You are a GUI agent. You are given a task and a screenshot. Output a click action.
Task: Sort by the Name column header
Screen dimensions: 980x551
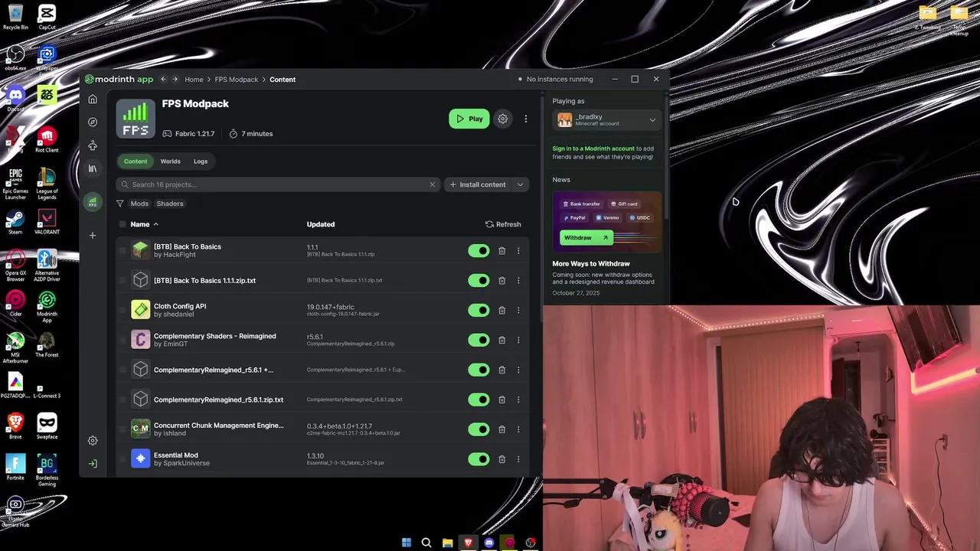pos(144,224)
